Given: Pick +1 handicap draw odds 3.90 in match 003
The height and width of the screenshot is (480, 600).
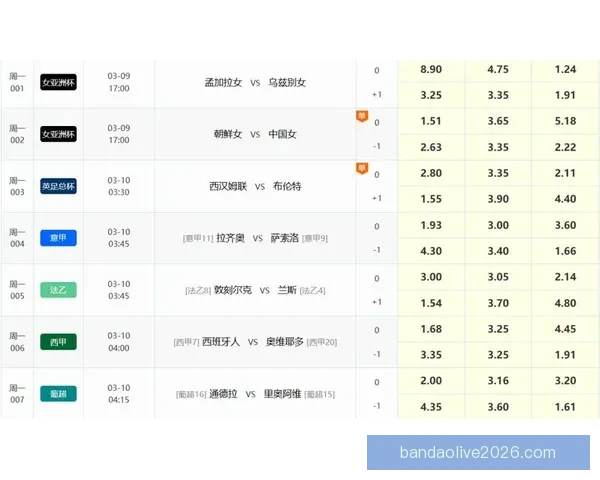Looking at the screenshot, I should [498, 199].
